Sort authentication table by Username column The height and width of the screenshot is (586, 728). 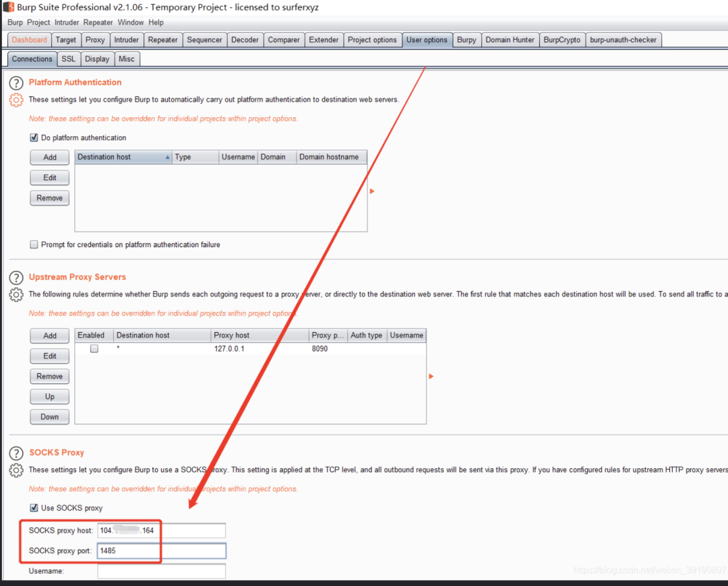tap(238, 157)
